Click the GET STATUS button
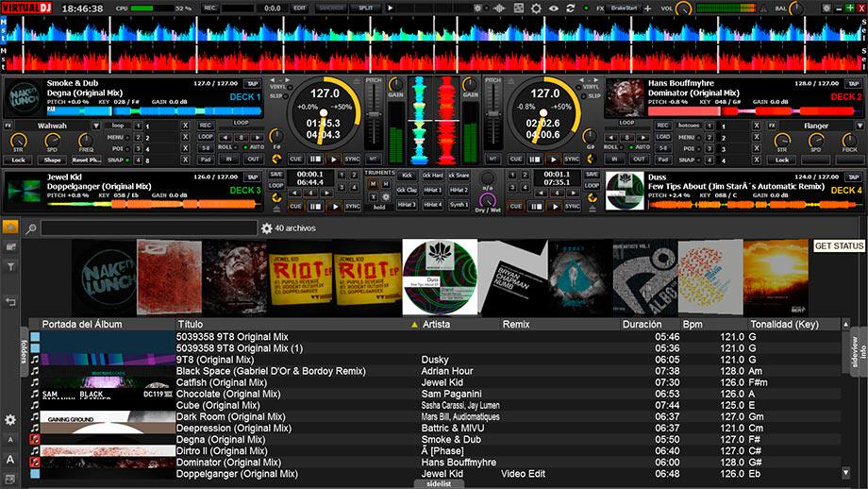868x489 pixels. click(839, 245)
